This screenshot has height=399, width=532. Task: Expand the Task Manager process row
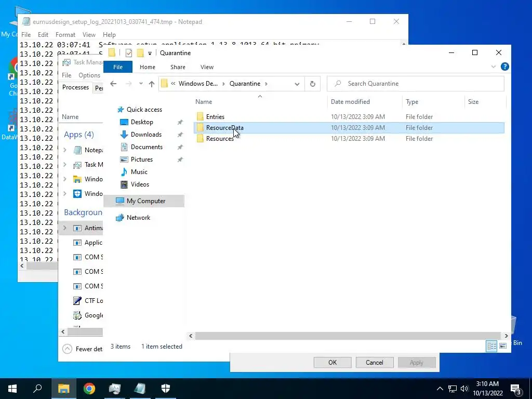click(65, 165)
